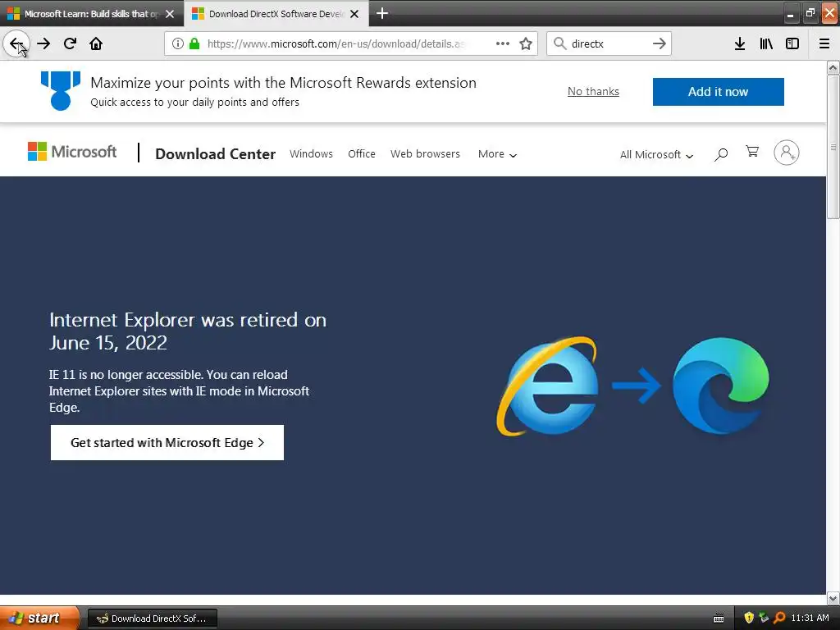
Task: Dismiss the rewards banner with No thanks
Action: (593, 92)
